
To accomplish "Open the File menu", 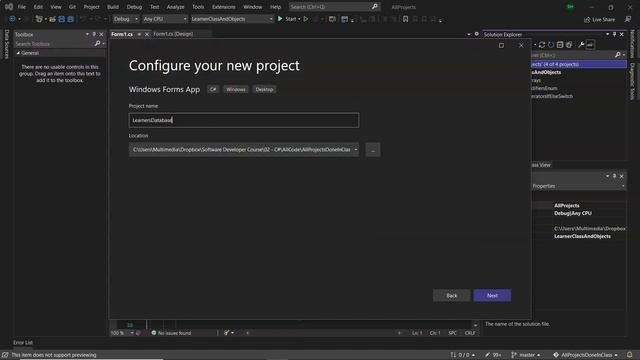I will click(x=22, y=7).
